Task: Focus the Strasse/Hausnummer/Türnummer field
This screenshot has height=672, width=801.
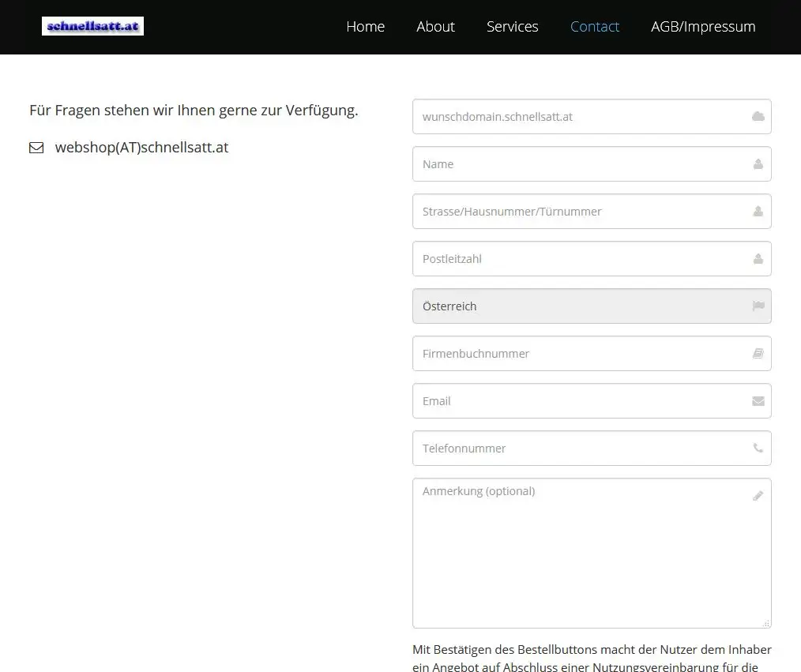Action: (x=592, y=212)
